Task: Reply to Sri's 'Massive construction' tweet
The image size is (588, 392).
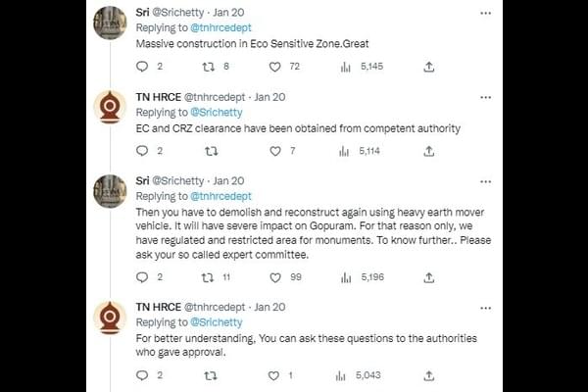Action: pyautogui.click(x=141, y=67)
